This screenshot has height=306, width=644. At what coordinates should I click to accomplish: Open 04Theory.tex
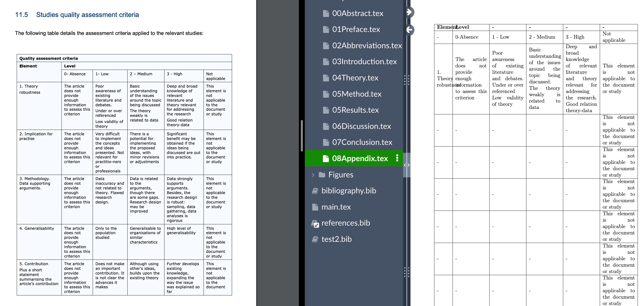355,77
